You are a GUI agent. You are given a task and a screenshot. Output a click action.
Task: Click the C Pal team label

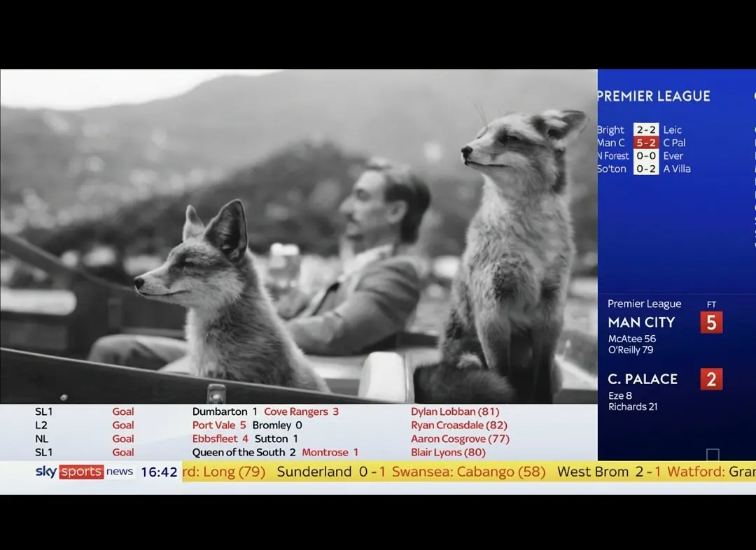point(674,143)
